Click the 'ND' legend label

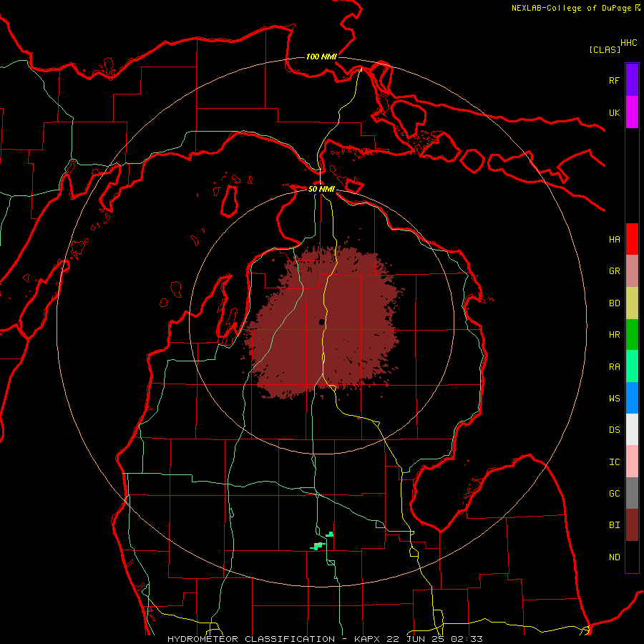[x=615, y=557]
